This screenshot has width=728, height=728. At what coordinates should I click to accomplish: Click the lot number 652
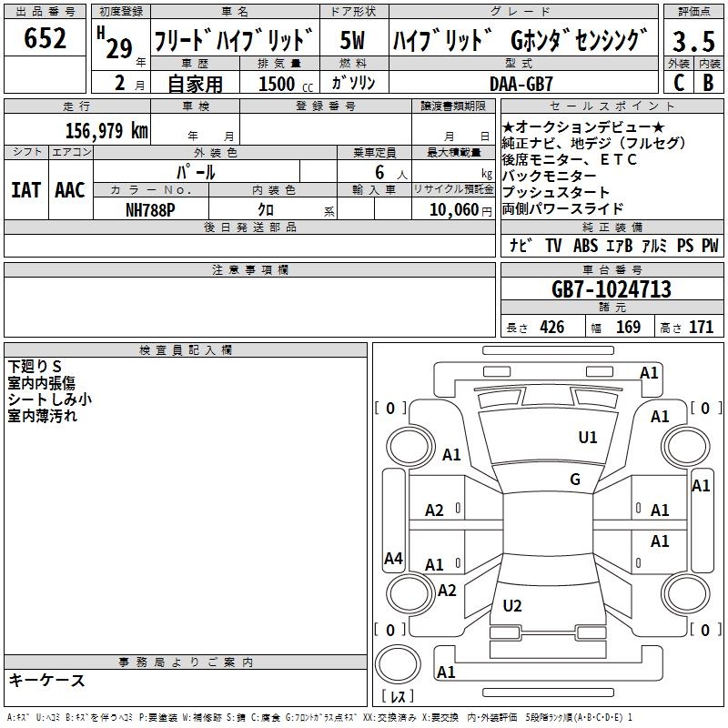click(x=45, y=39)
